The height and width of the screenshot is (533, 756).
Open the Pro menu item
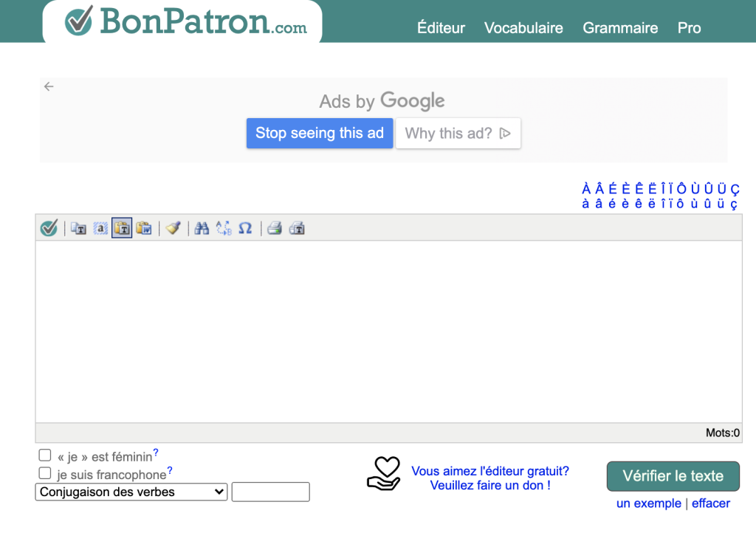coord(689,28)
